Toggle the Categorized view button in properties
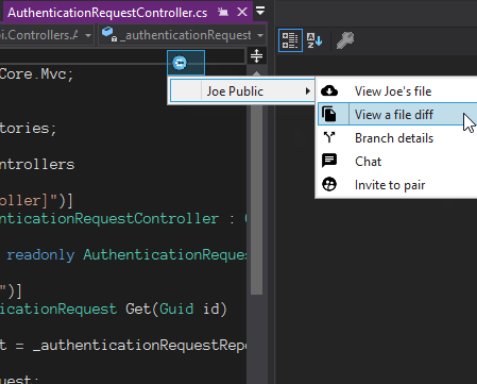477x384 pixels. click(x=290, y=40)
